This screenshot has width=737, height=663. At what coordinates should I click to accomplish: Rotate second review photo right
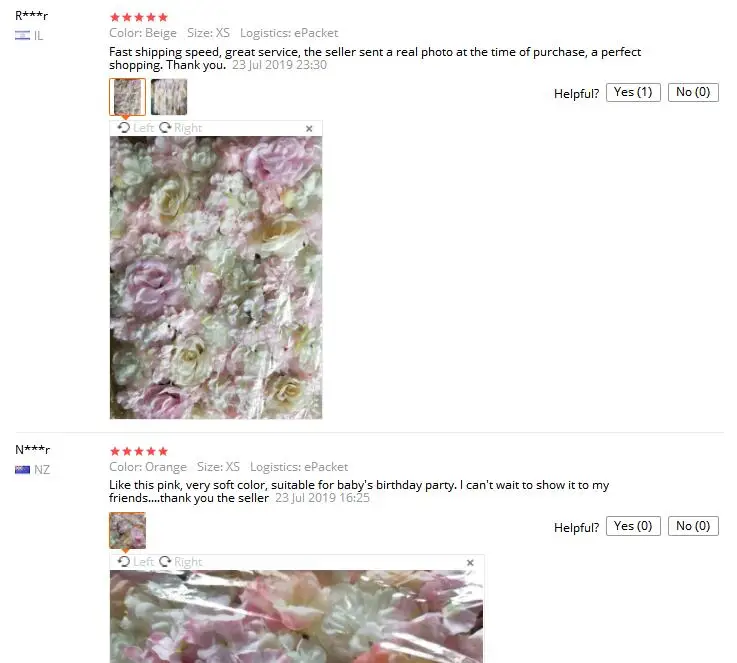180,562
